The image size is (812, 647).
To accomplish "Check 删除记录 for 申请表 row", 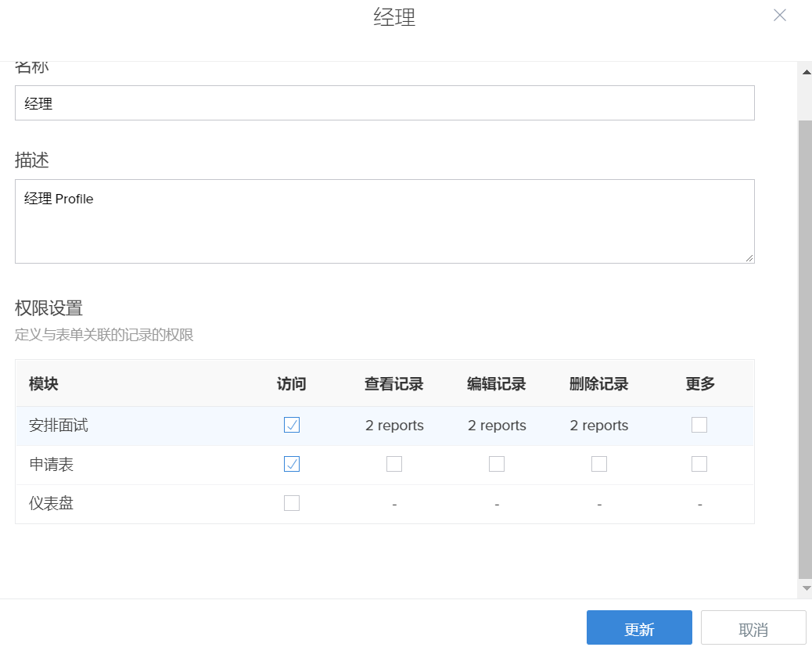I will pos(599,464).
